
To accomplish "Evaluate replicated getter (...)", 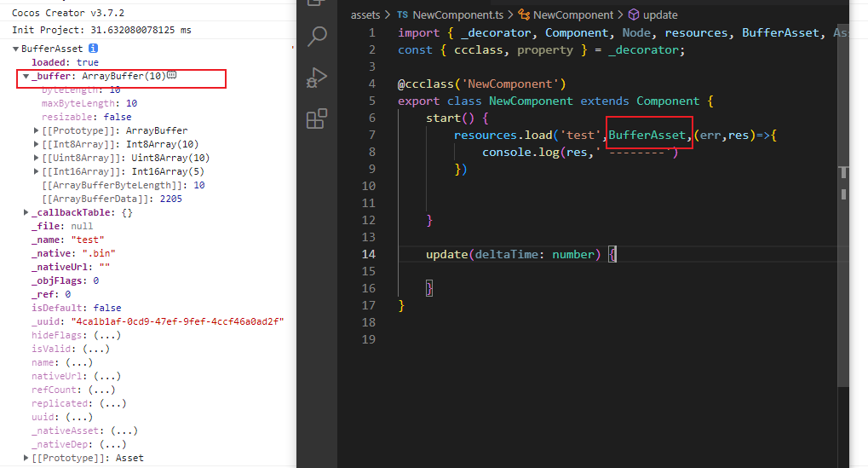I will click(x=113, y=403).
